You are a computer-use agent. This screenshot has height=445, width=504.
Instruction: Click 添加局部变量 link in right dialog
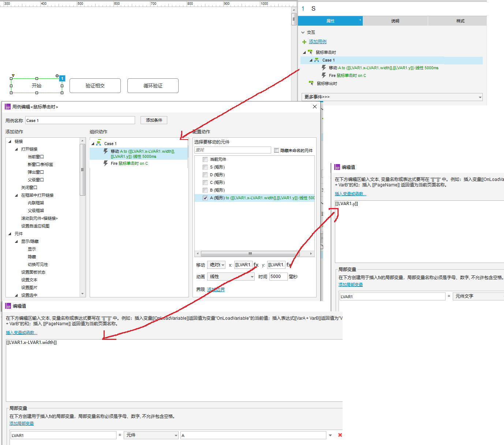(x=351, y=285)
